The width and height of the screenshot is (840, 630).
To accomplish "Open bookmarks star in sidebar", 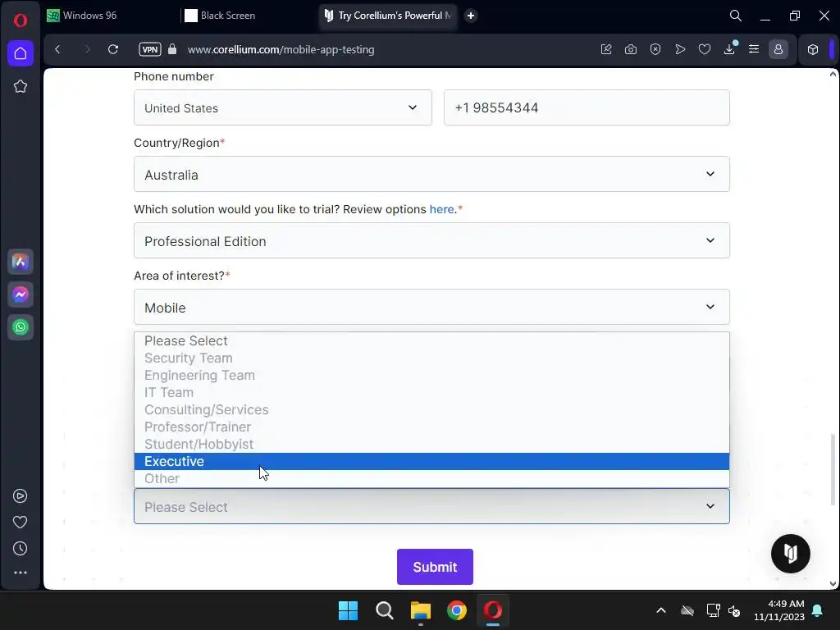I will pos(21,86).
